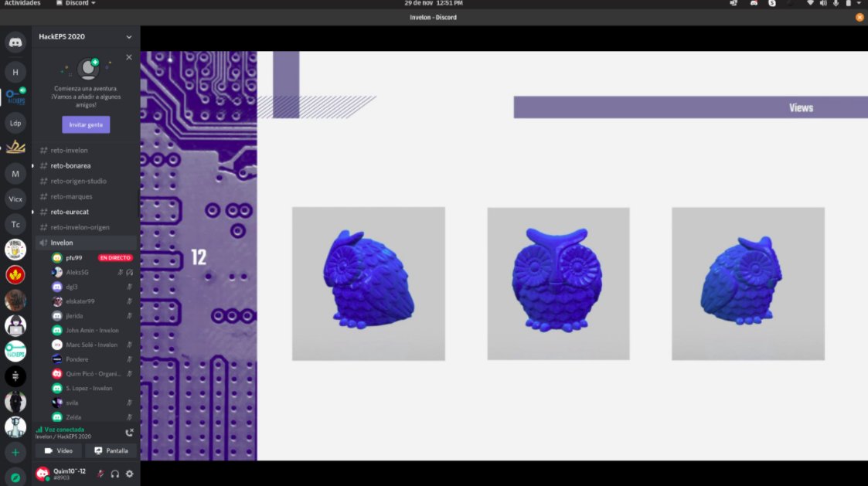The height and width of the screenshot is (486, 868).
Task: Open network wifi icon in system tray
Action: pyautogui.click(x=811, y=3)
